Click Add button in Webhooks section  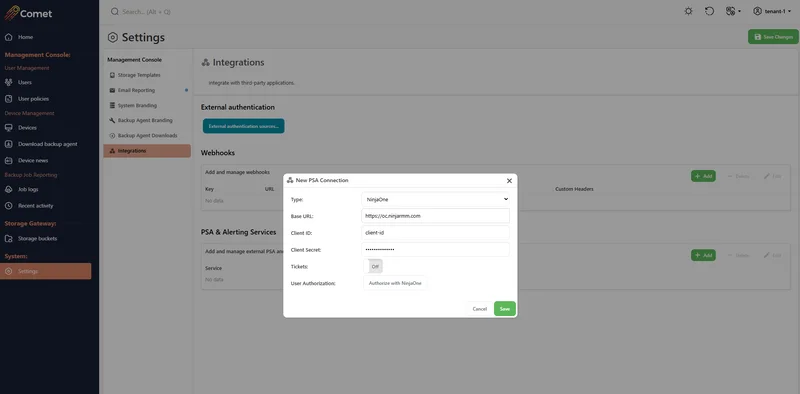click(x=703, y=176)
